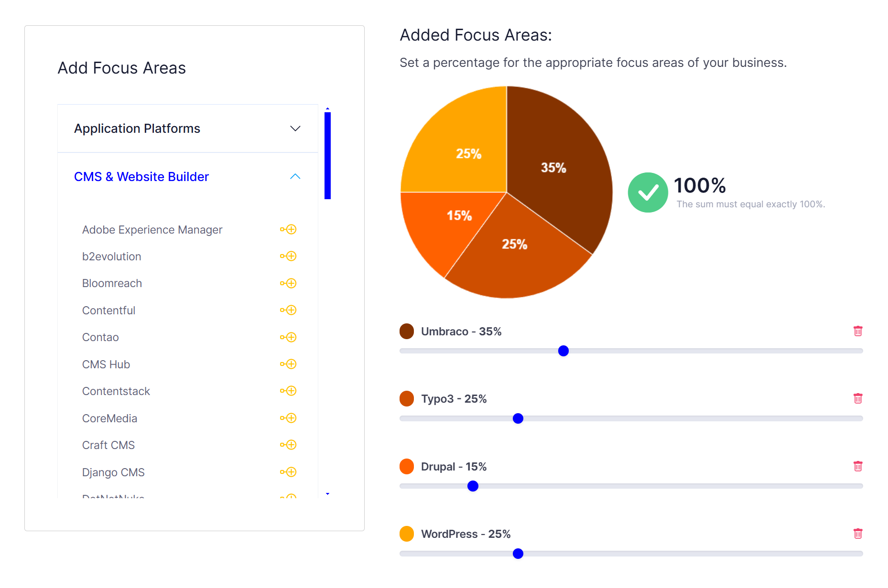Viewport: 888px width, 588px height.
Task: Delete the Drupal focus area
Action: [858, 466]
